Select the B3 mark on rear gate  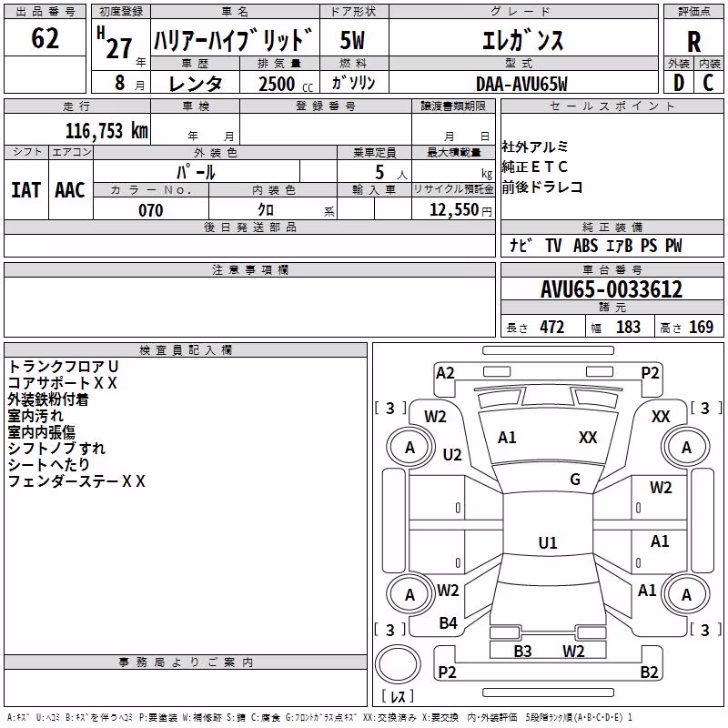(522, 652)
